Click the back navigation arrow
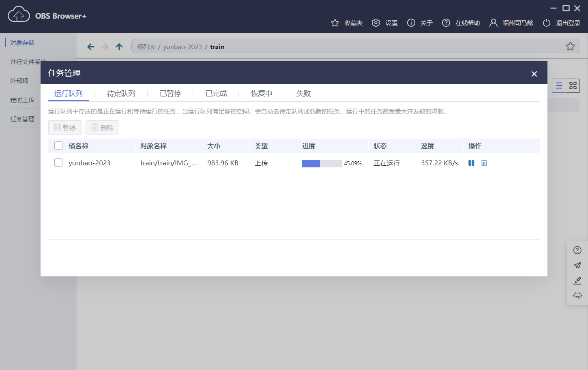588x370 pixels. [91, 46]
